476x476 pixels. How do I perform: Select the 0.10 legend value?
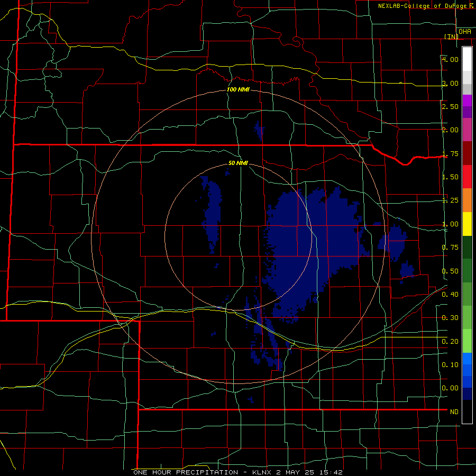coord(450,364)
